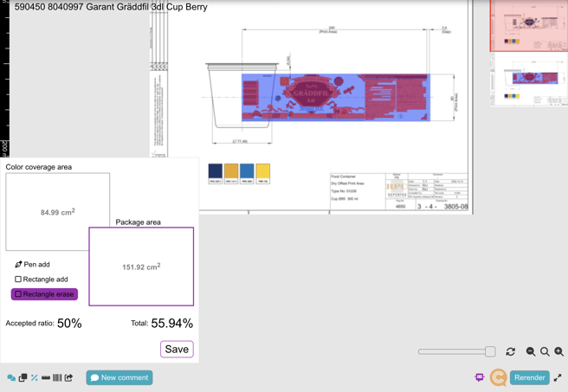Open the purple chatbot assistant icon

click(480, 378)
